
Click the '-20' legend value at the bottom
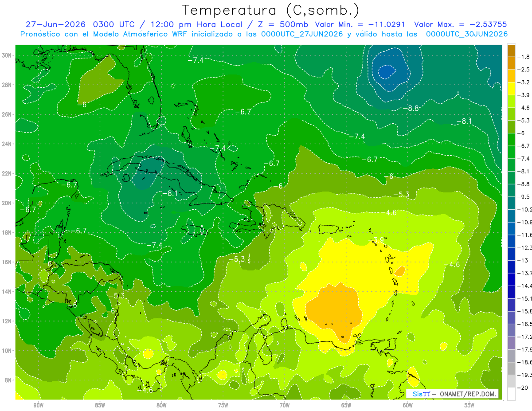(x=523, y=388)
